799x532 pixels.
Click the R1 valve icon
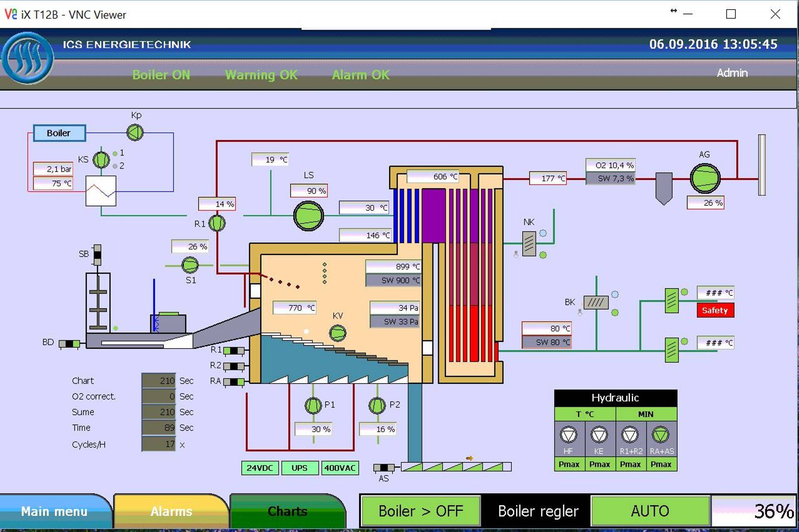point(217,223)
